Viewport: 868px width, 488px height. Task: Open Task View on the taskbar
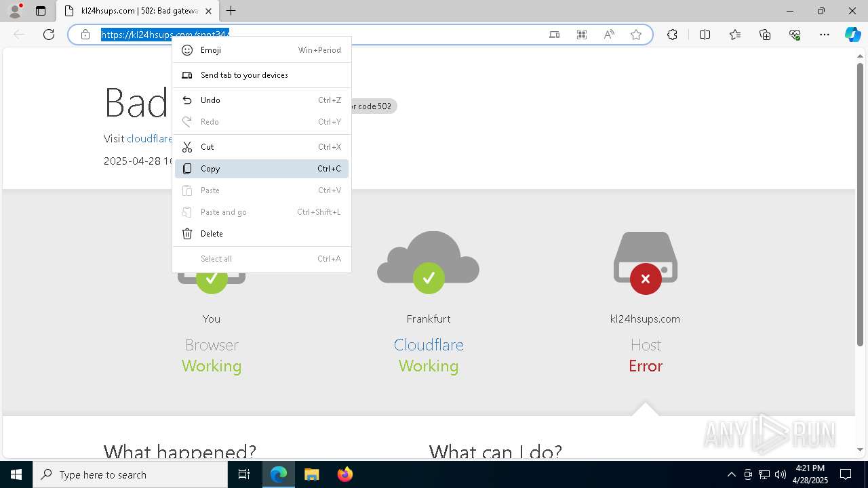[x=244, y=474]
